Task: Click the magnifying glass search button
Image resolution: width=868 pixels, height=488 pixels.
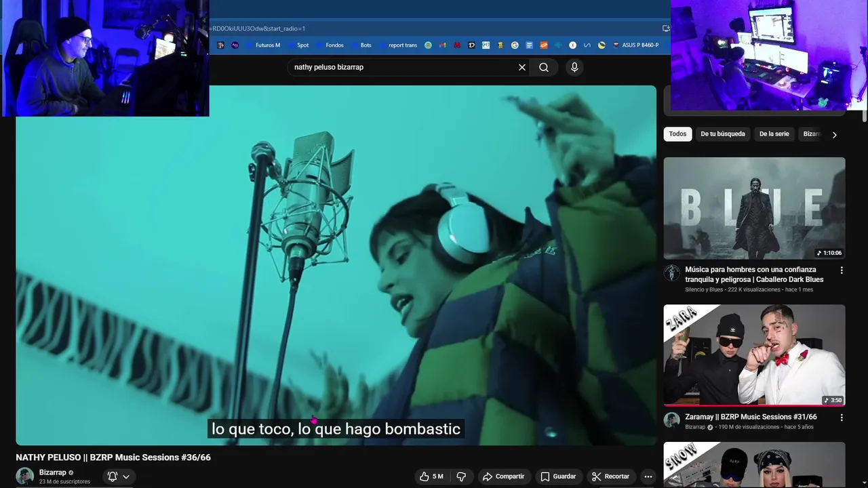Action: pyautogui.click(x=544, y=67)
